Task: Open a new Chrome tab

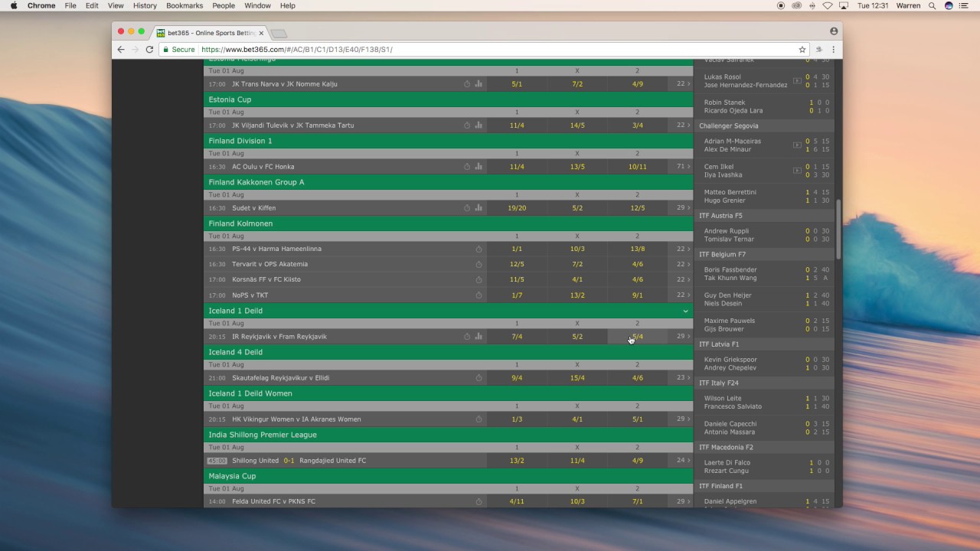Action: 279,34
